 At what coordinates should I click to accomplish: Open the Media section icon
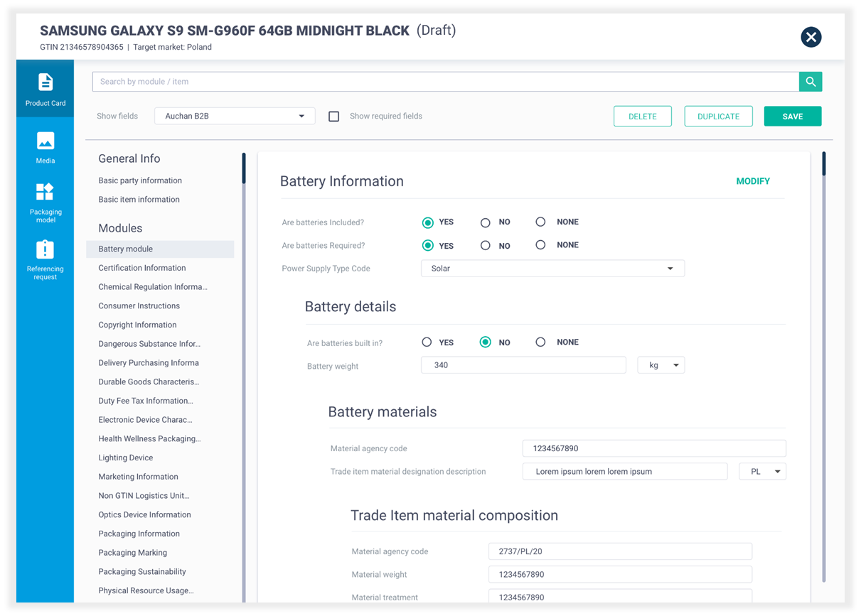pyautogui.click(x=46, y=146)
